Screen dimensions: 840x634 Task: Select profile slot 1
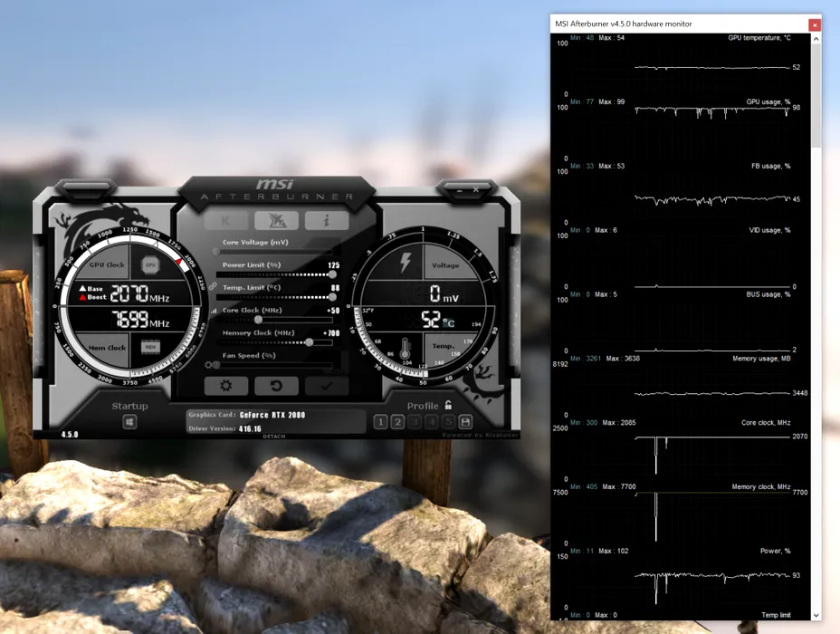point(380,422)
